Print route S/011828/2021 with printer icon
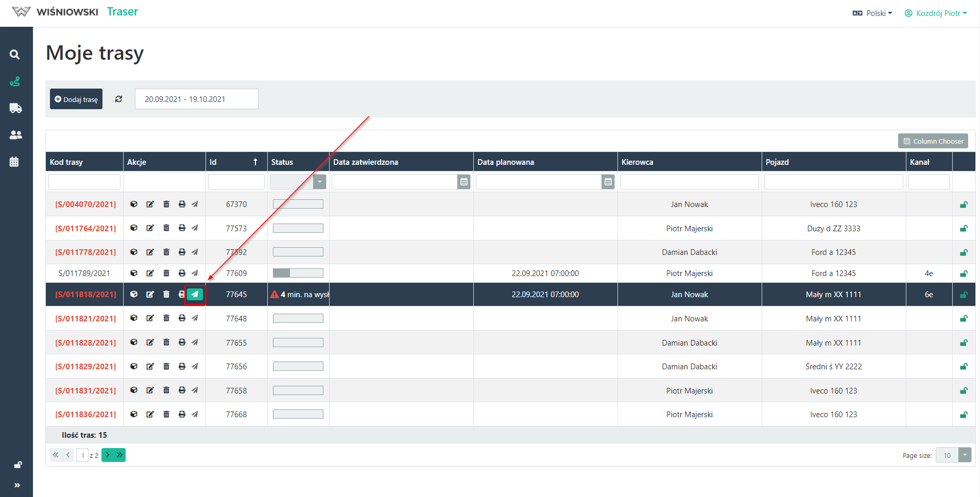The height and width of the screenshot is (497, 980). (182, 342)
